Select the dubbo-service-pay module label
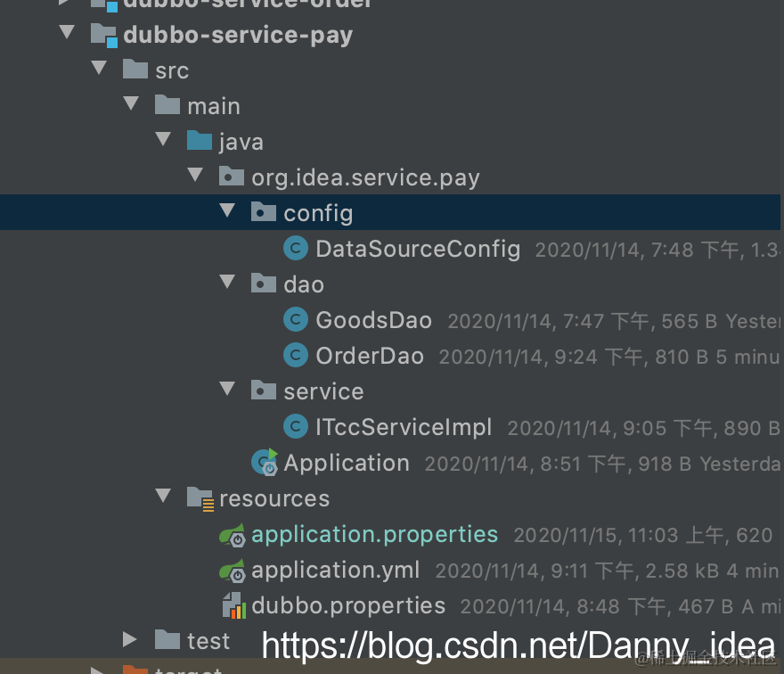The image size is (784, 674). pyautogui.click(x=238, y=35)
